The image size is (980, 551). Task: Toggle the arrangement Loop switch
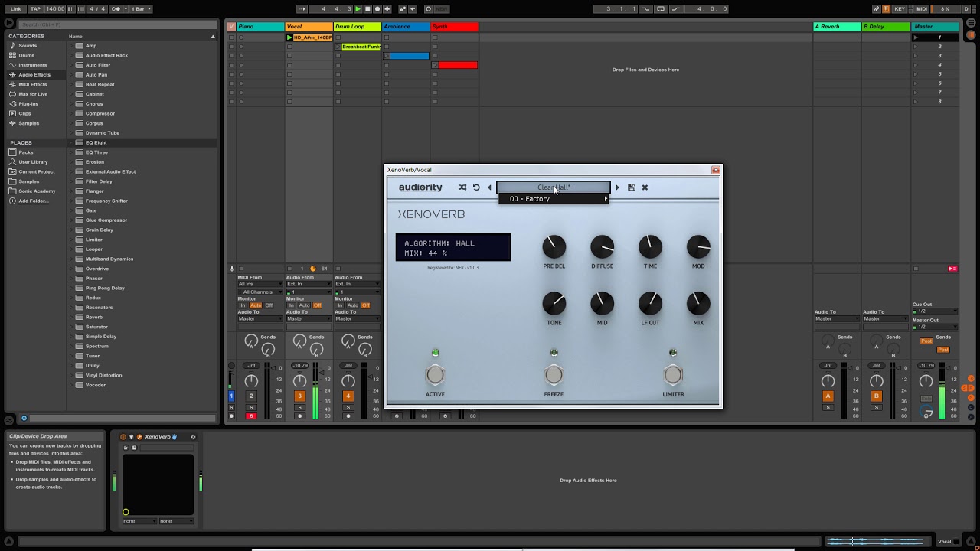coord(660,9)
